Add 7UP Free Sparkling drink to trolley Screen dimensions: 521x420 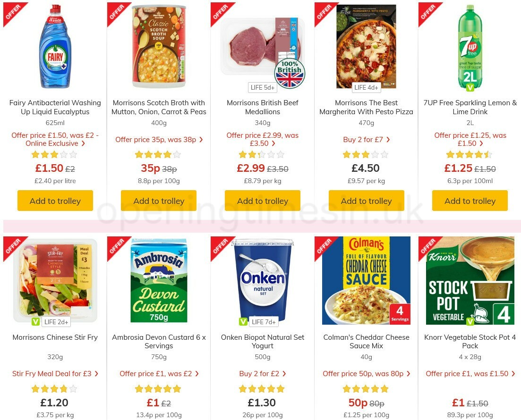[x=470, y=201]
